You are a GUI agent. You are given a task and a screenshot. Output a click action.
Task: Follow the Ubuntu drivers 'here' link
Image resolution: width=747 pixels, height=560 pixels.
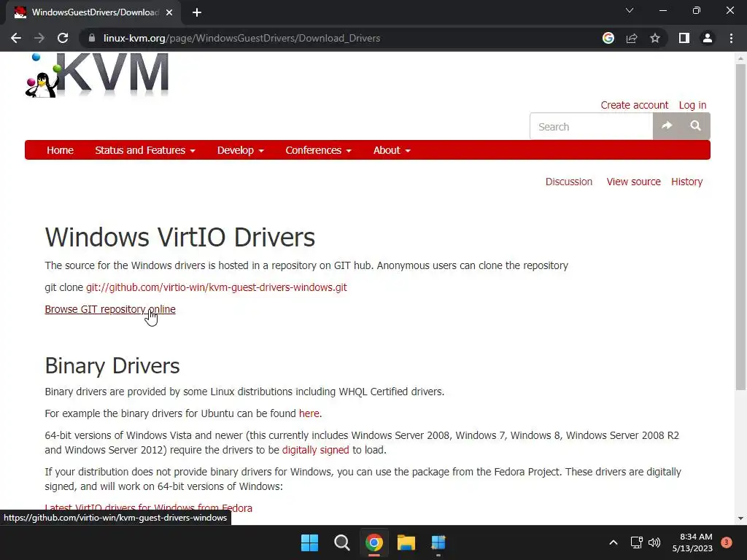(309, 413)
